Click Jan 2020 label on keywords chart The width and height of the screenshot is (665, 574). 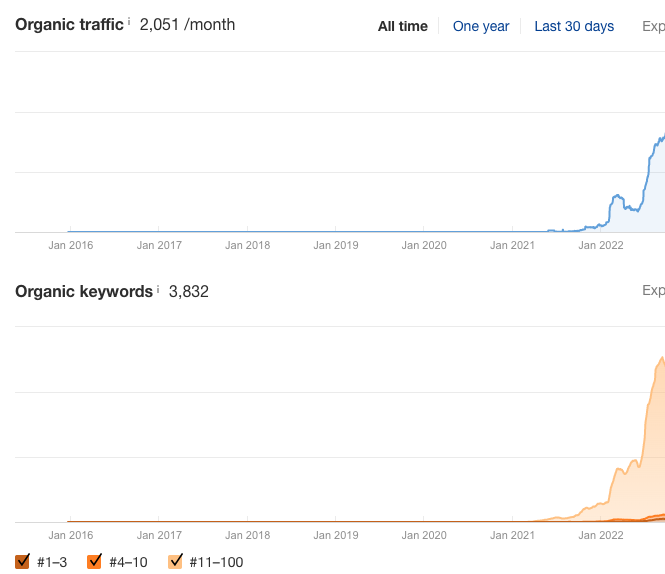[x=424, y=535]
